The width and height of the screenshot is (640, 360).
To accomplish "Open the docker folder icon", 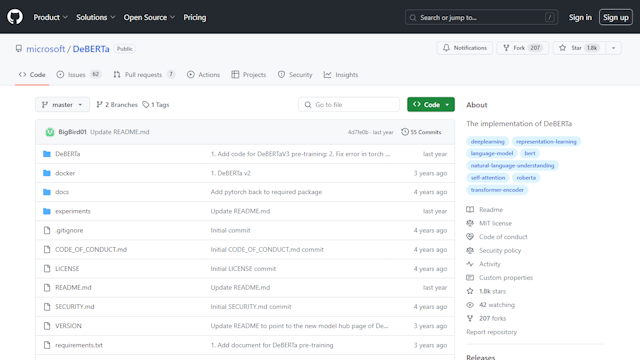I will pyautogui.click(x=47, y=173).
